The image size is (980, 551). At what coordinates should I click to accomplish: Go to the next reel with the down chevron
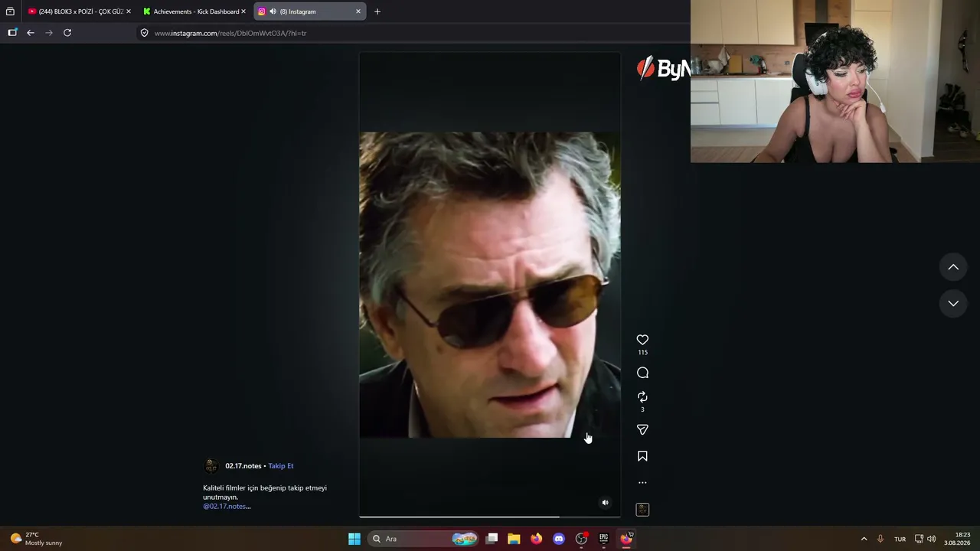(953, 303)
